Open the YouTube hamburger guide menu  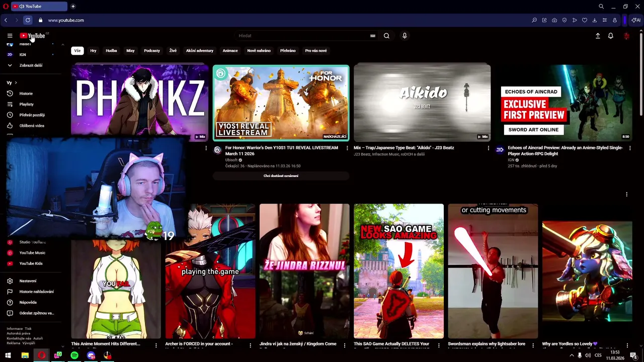pos(10,36)
